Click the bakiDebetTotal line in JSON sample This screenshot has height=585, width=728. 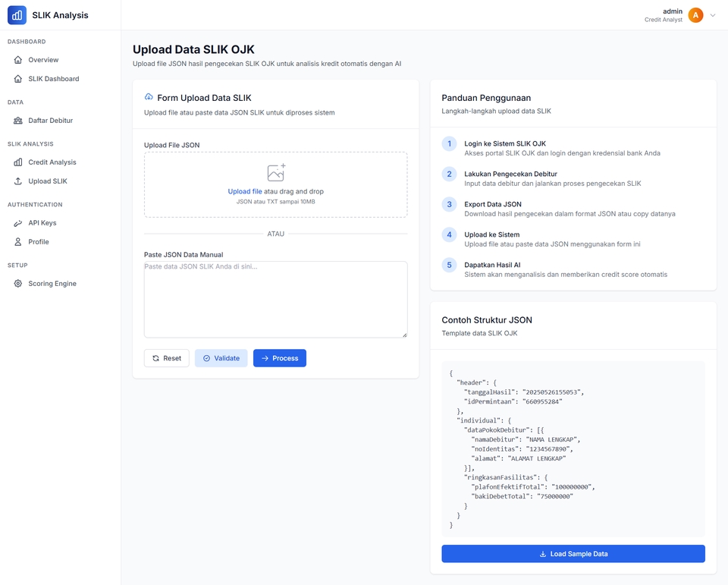(522, 497)
